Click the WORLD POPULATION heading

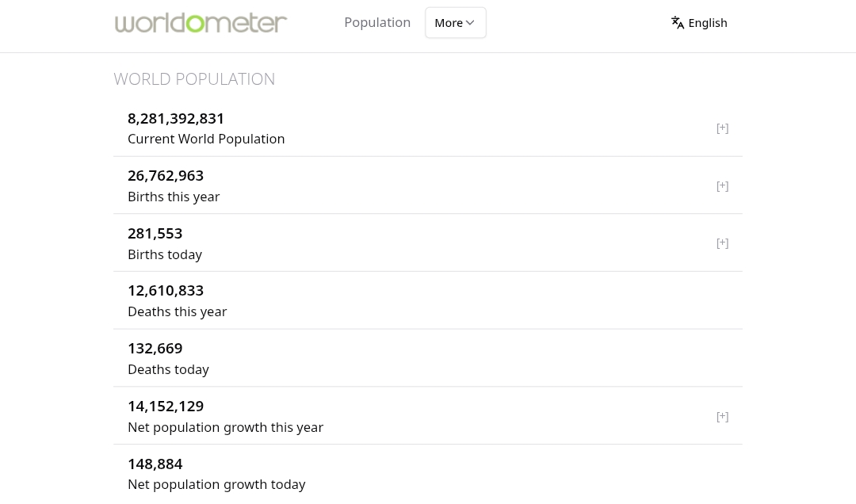(x=194, y=78)
